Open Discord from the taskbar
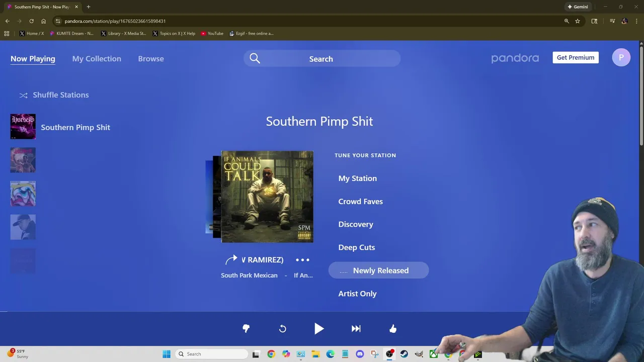Viewport: 644px width, 362px height. coord(360,354)
